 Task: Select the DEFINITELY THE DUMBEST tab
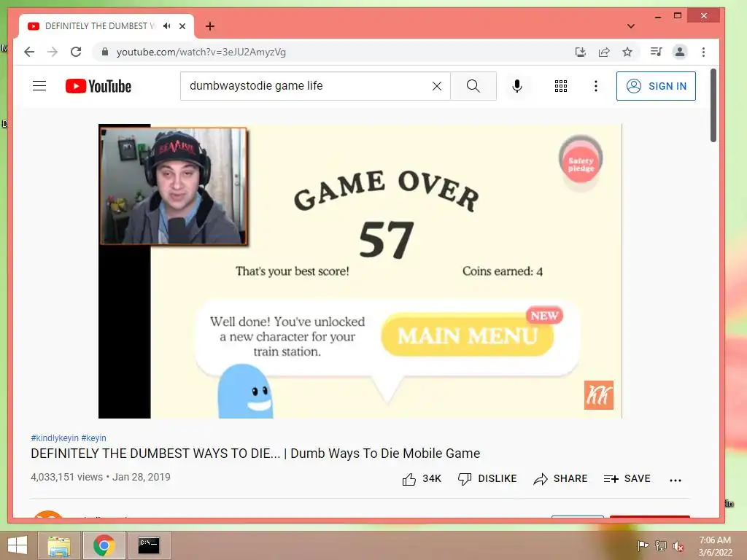100,26
